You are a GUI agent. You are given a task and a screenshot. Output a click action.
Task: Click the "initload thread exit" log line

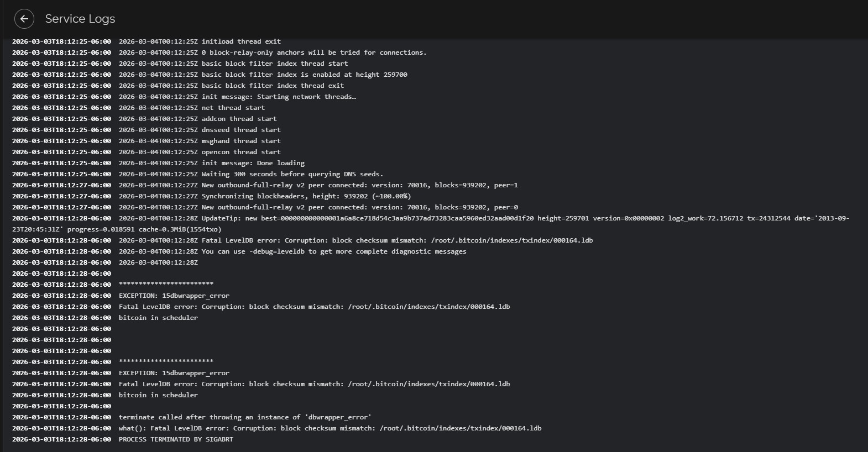click(241, 41)
